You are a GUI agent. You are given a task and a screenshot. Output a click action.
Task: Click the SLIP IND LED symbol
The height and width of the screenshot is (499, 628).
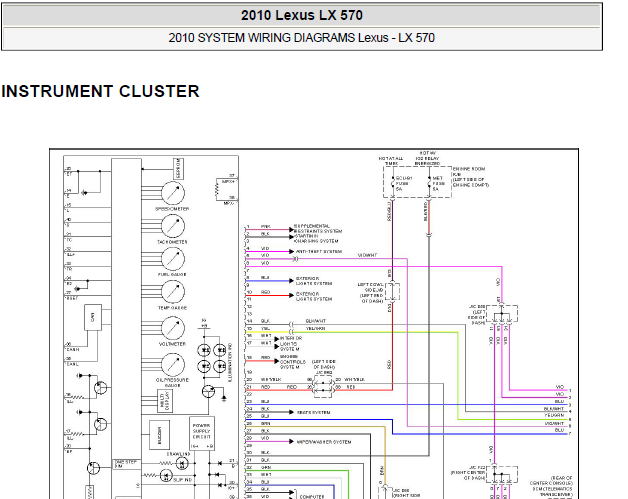[x=165, y=476]
